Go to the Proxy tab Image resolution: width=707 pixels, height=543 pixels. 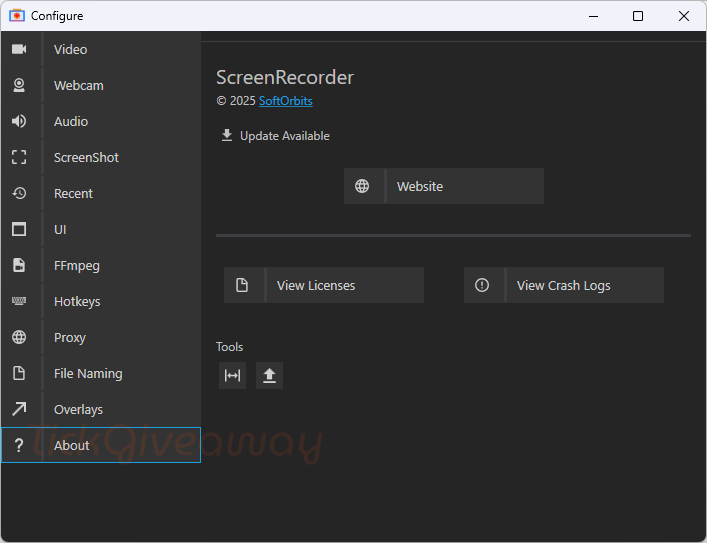click(101, 337)
